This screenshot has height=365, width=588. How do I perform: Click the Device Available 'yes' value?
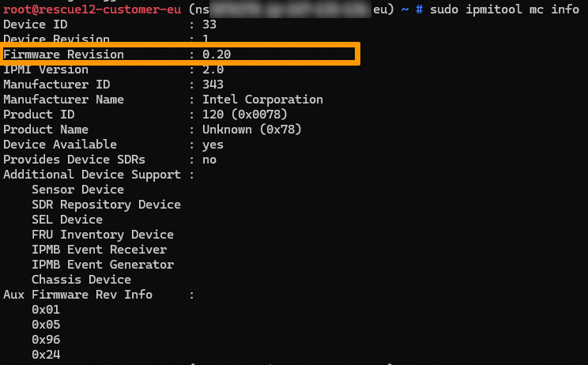(x=213, y=145)
